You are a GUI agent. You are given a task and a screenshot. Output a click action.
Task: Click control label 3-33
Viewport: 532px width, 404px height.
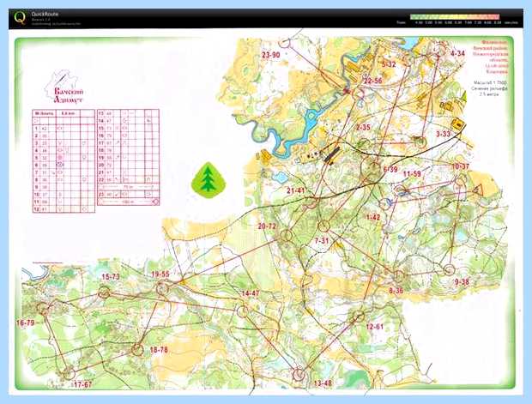pos(443,134)
